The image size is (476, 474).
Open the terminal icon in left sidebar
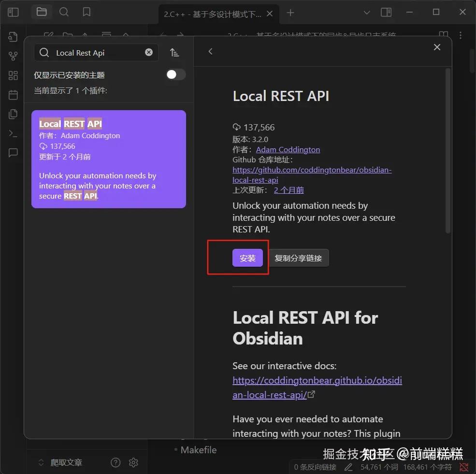pyautogui.click(x=13, y=133)
